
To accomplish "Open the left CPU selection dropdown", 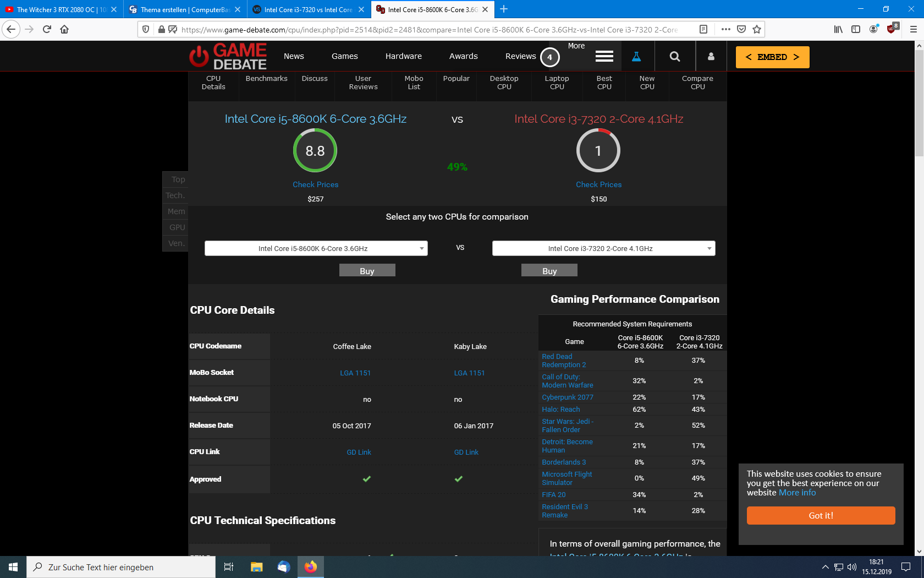I will click(x=316, y=248).
